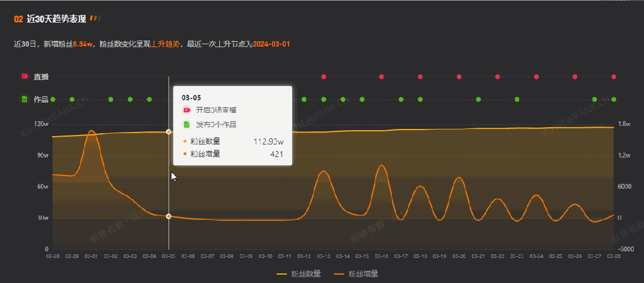Click the 03-24 x-axis date label
This screenshot has height=283, width=644.
pos(536,256)
